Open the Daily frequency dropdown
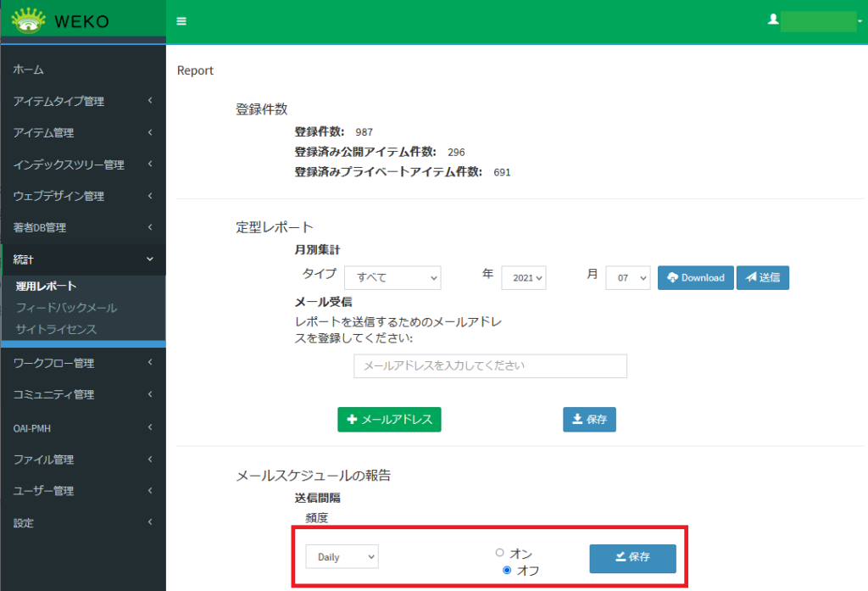Screen dimensions: 868x591 tap(342, 557)
